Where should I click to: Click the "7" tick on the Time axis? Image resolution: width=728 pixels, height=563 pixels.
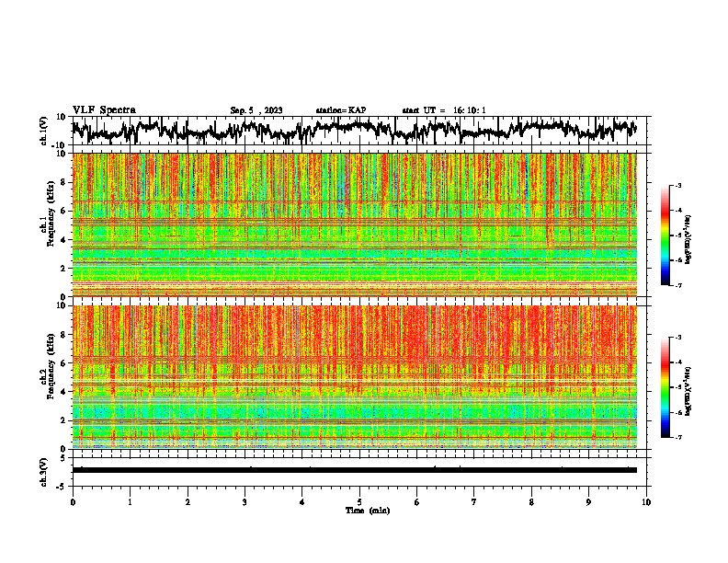(474, 502)
